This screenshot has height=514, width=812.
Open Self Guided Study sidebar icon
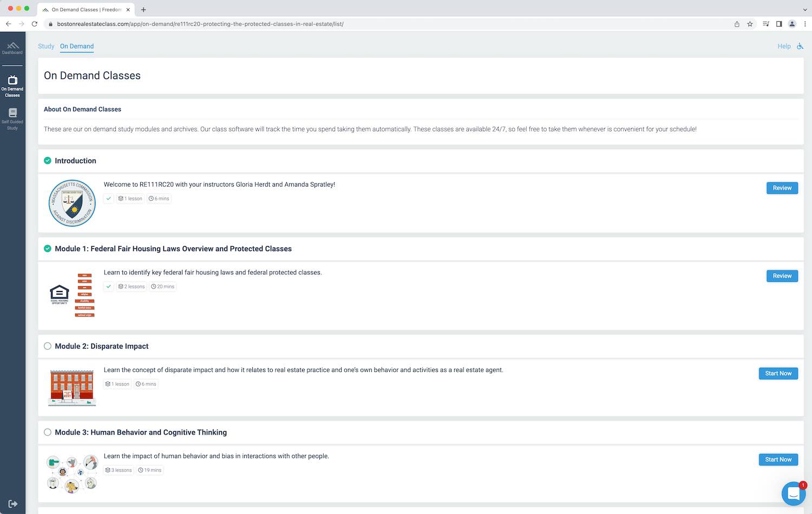[12, 118]
